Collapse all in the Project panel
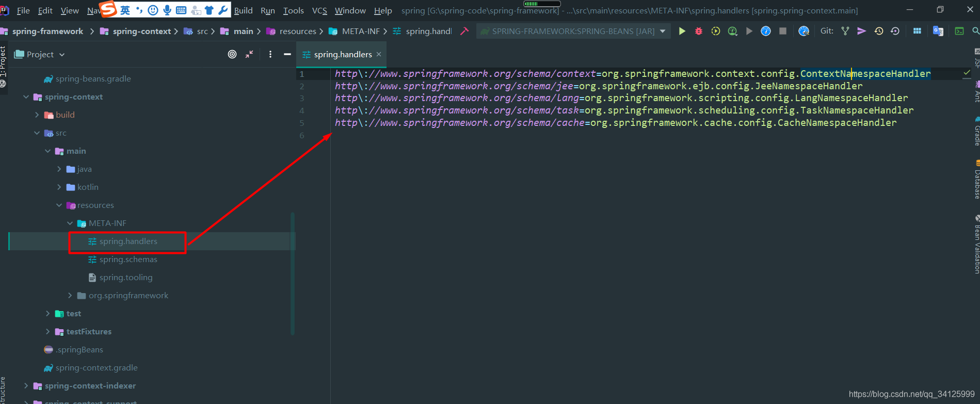980x404 pixels. point(249,54)
